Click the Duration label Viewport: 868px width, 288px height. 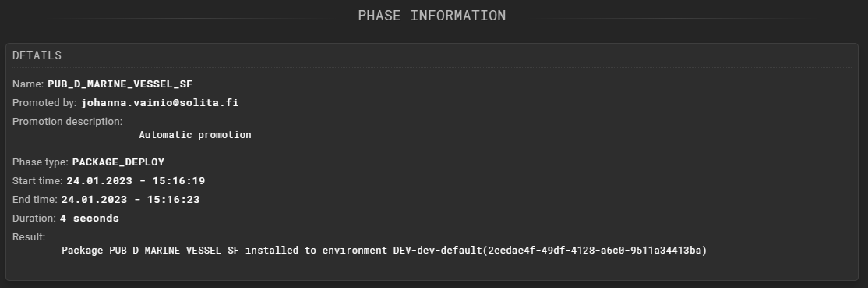point(34,219)
